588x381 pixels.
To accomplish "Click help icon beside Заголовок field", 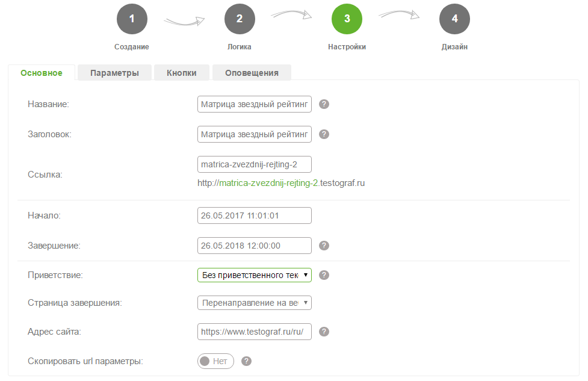I will click(x=324, y=134).
